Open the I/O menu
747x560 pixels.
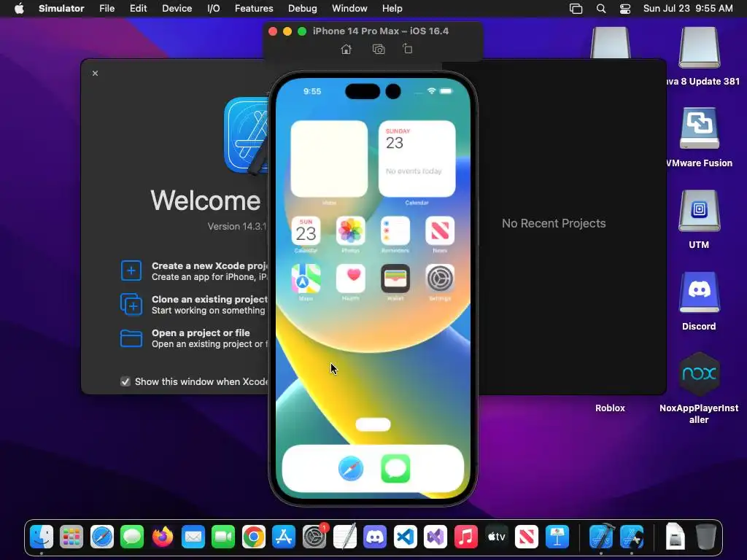click(214, 9)
